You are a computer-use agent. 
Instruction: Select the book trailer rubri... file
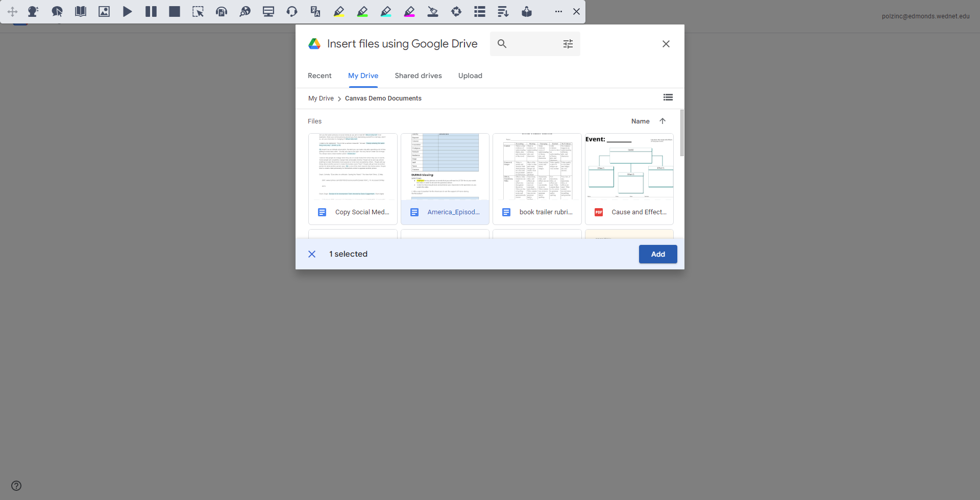click(537, 179)
